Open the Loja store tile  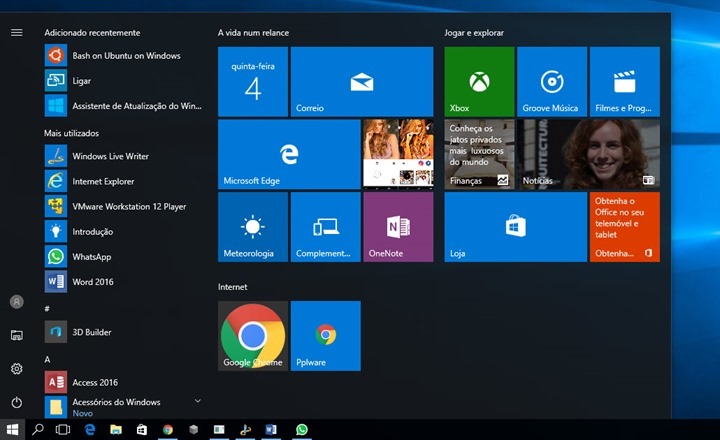(x=515, y=227)
